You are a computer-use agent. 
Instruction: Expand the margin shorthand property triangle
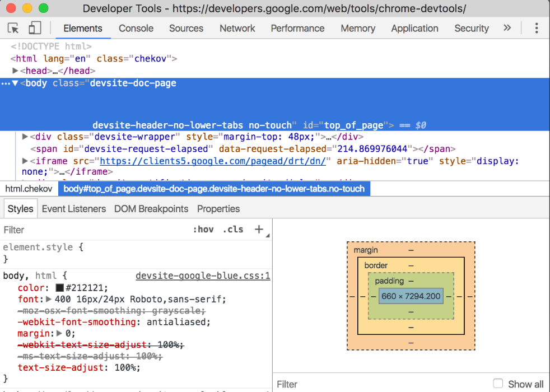(x=59, y=333)
